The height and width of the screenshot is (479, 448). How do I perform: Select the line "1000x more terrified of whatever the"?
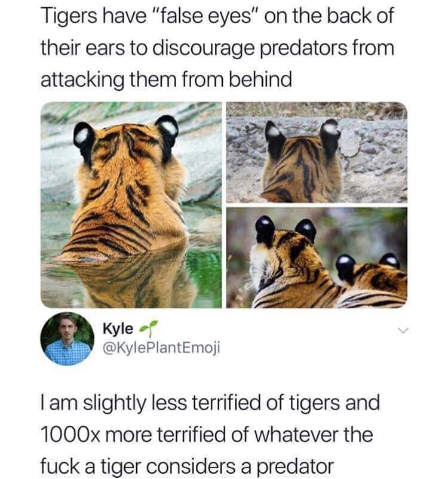coord(207,434)
